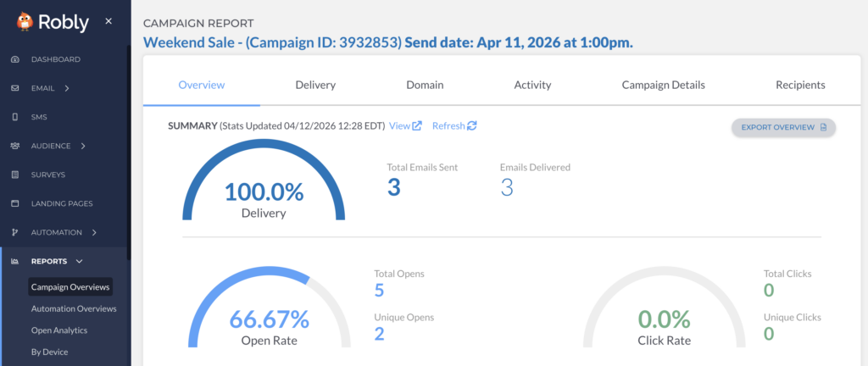The image size is (868, 366).
Task: Collapse the Reports menu chevron
Action: [x=80, y=262]
